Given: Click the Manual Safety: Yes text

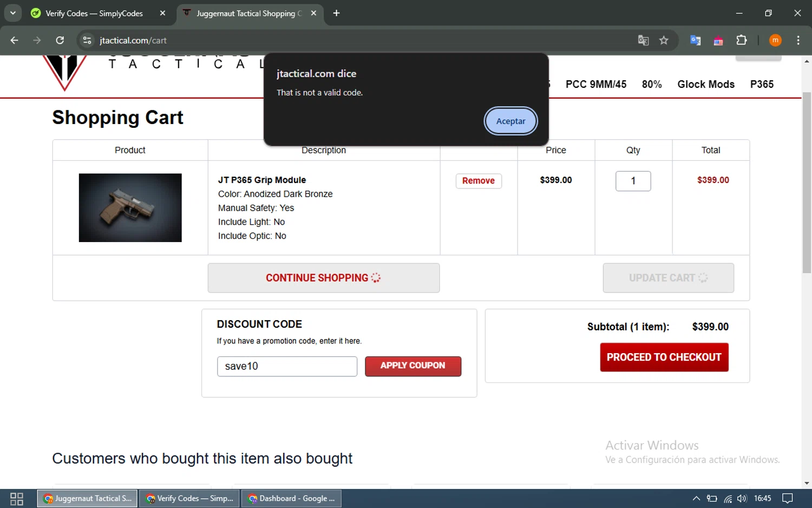Looking at the screenshot, I should [x=256, y=208].
